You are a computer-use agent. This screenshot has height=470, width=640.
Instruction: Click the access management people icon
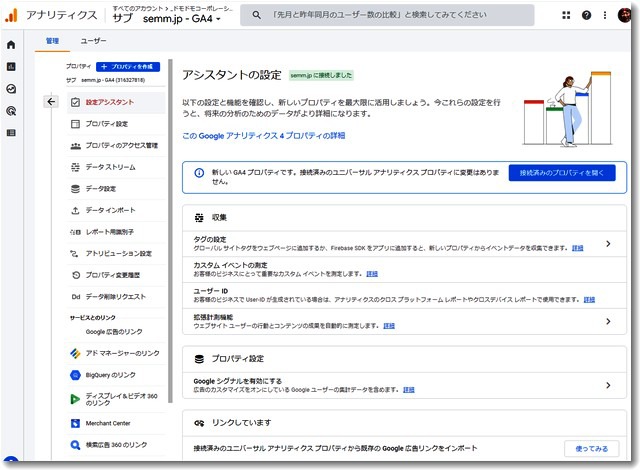[76, 145]
